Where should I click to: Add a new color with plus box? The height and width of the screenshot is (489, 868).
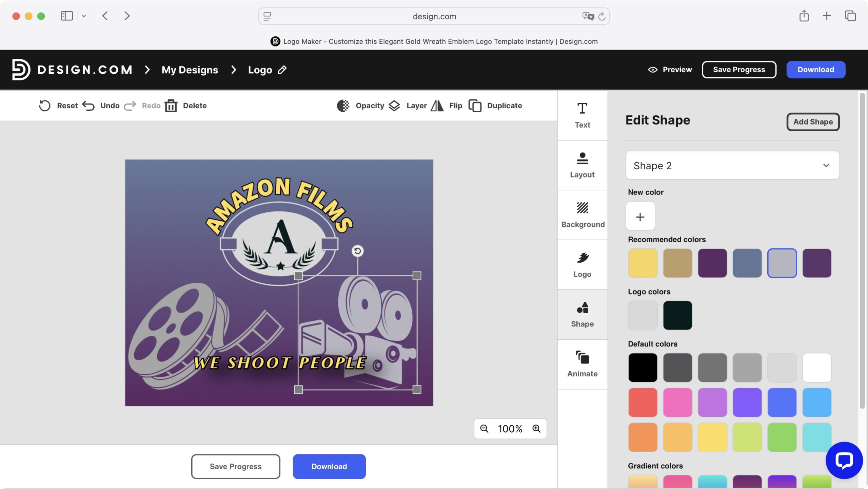[640, 217]
